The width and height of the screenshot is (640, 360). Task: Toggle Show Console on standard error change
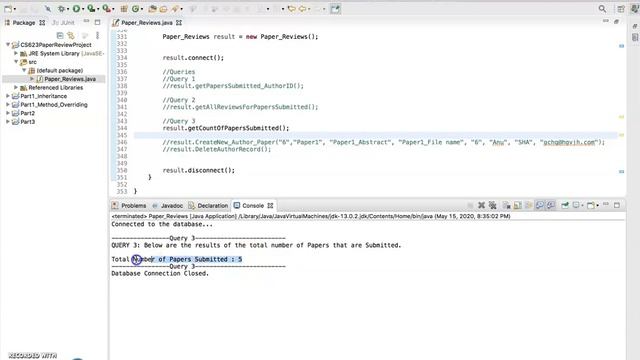(x=551, y=205)
